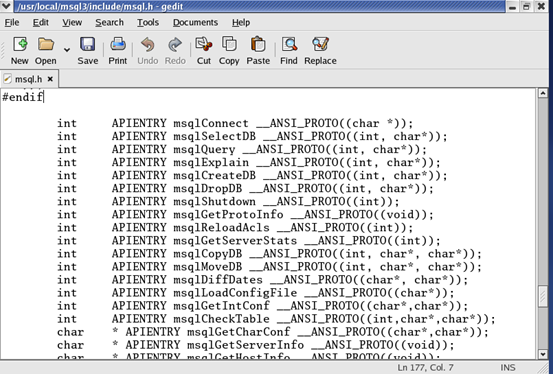Minimize the gedit window

point(512,7)
